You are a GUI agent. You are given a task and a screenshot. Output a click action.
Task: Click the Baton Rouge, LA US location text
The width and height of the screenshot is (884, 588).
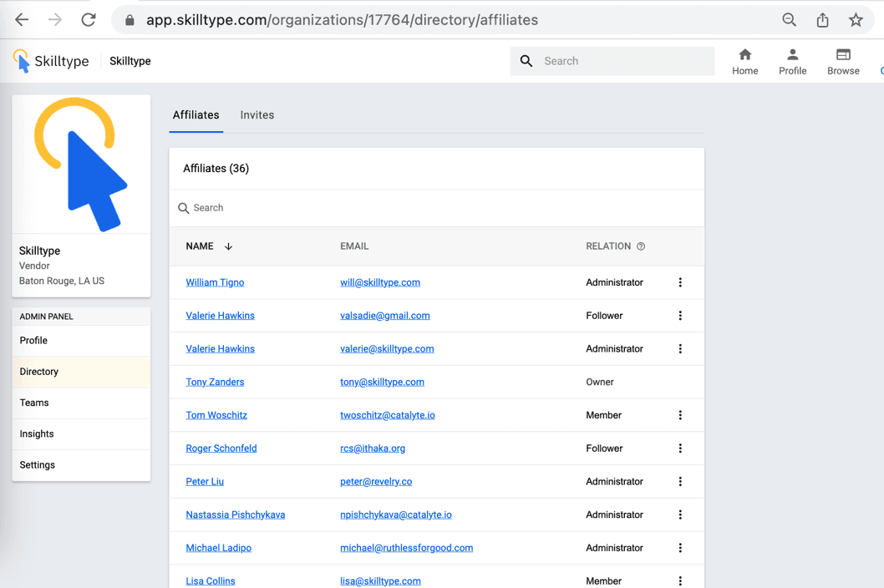[x=62, y=281]
